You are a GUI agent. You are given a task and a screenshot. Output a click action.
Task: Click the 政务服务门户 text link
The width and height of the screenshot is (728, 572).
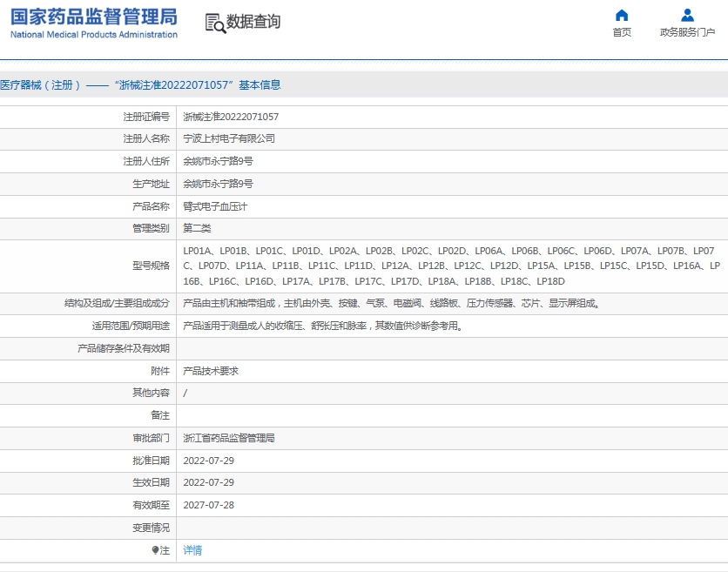(x=687, y=32)
